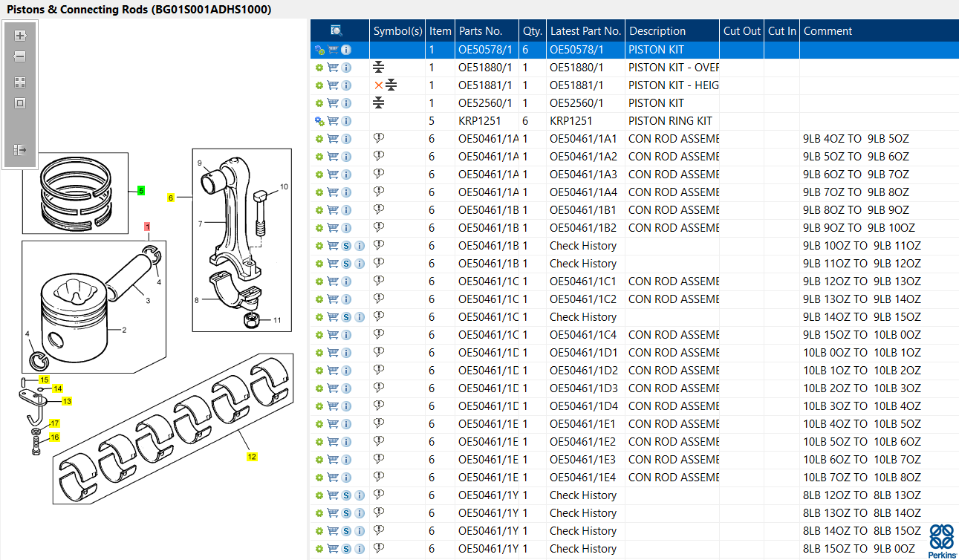Open info icon for selected OE50578/1 row
The width and height of the screenshot is (959, 560).
pyautogui.click(x=346, y=50)
